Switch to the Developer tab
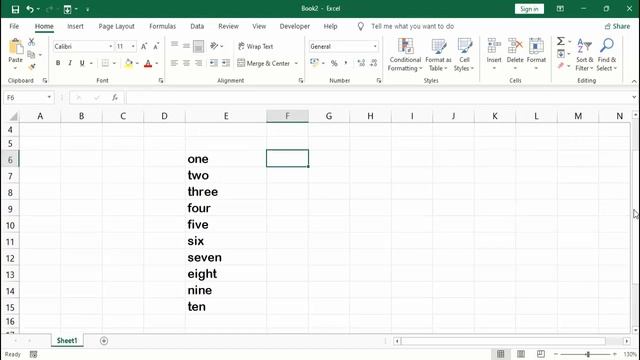This screenshot has width=640, height=360. pos(294,26)
